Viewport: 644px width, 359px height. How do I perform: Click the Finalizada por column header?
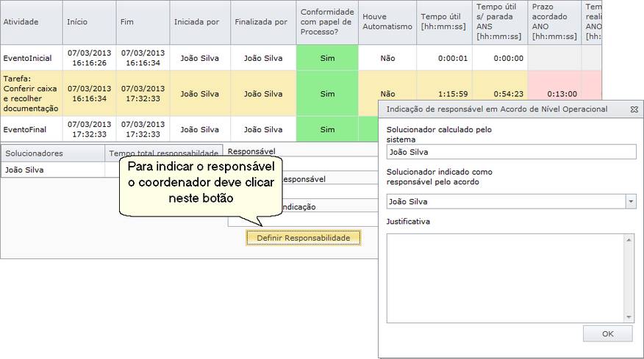point(263,22)
